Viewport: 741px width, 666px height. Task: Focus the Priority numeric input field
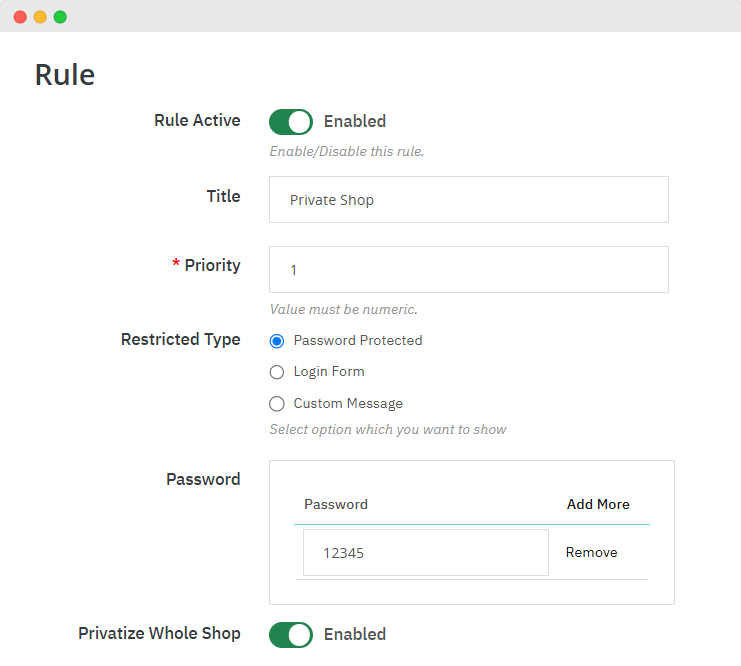468,270
